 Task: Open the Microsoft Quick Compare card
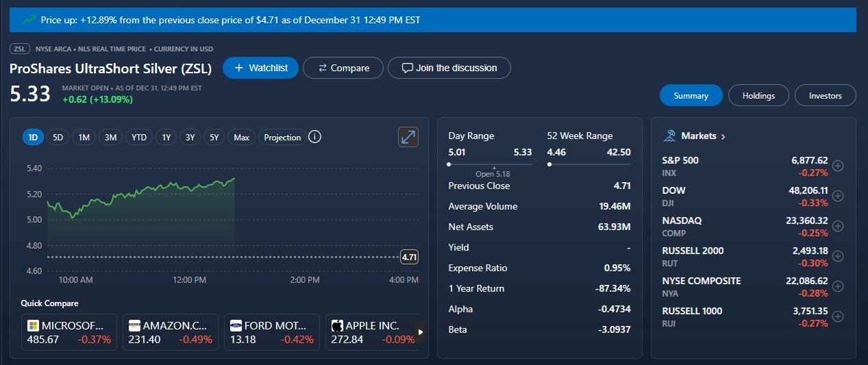pos(71,332)
